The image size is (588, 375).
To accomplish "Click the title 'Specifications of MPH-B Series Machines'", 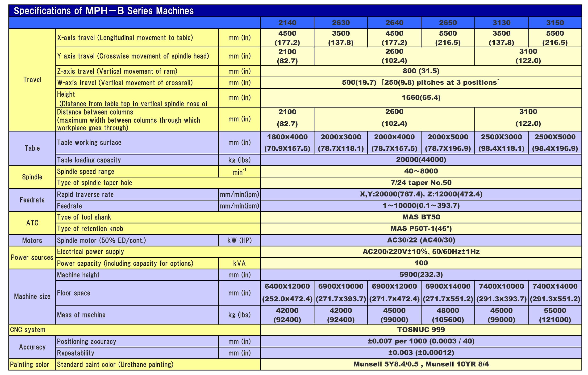I will pos(104,11).
